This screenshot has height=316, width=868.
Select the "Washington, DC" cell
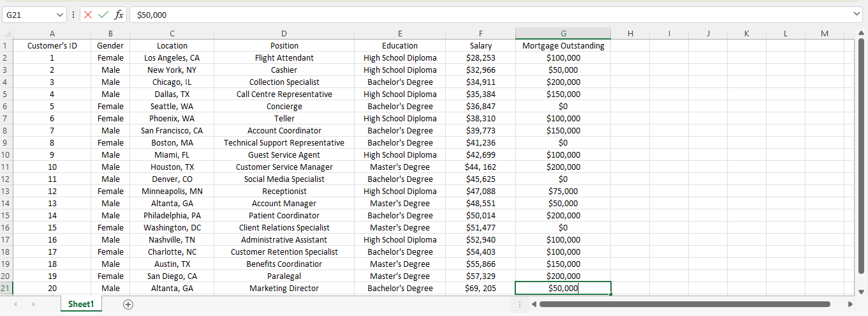[x=172, y=228]
